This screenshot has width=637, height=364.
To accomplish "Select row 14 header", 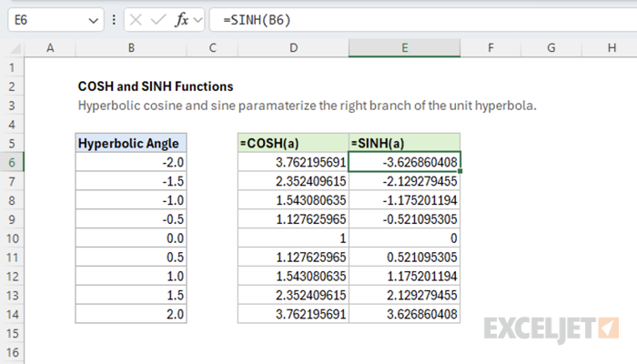I will 12,315.
